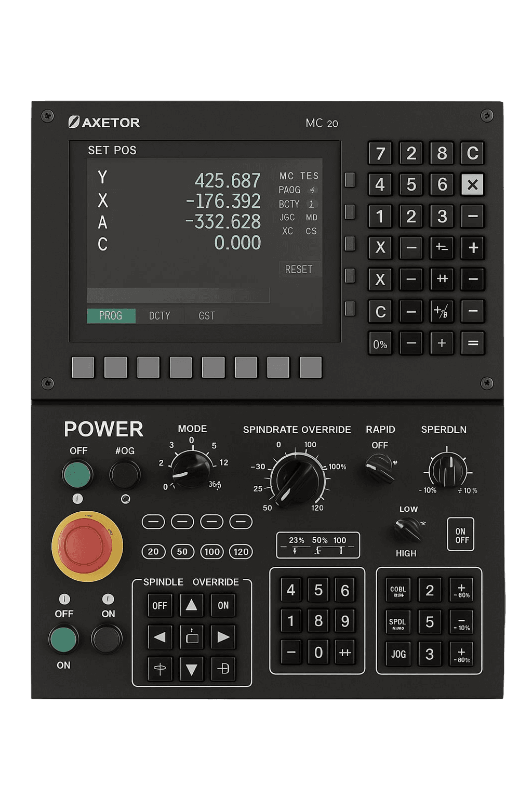
Task: Select the oval 100 preset button
Action: click(x=212, y=551)
